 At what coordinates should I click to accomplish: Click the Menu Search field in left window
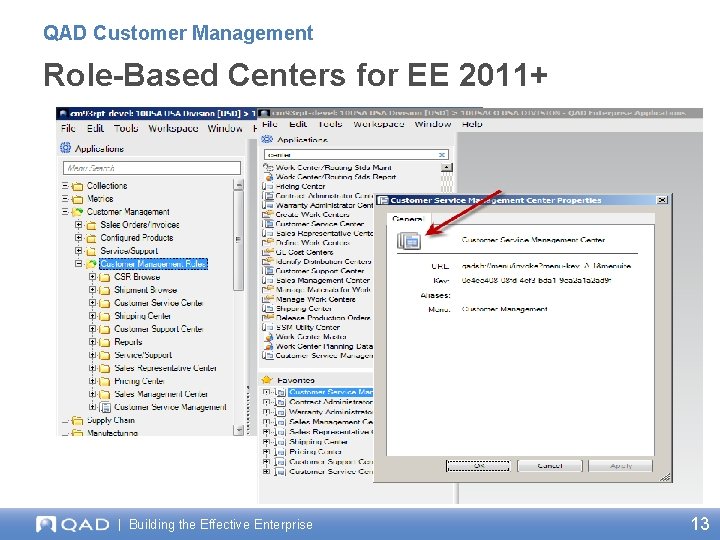[x=152, y=168]
